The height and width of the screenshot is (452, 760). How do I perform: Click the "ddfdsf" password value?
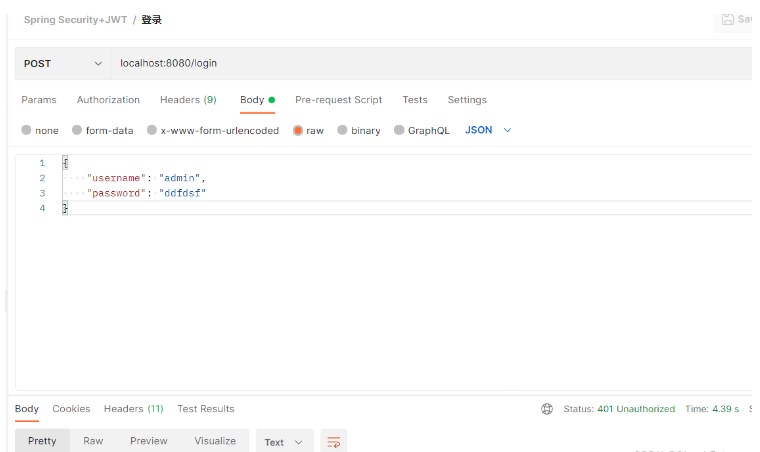[x=182, y=193]
